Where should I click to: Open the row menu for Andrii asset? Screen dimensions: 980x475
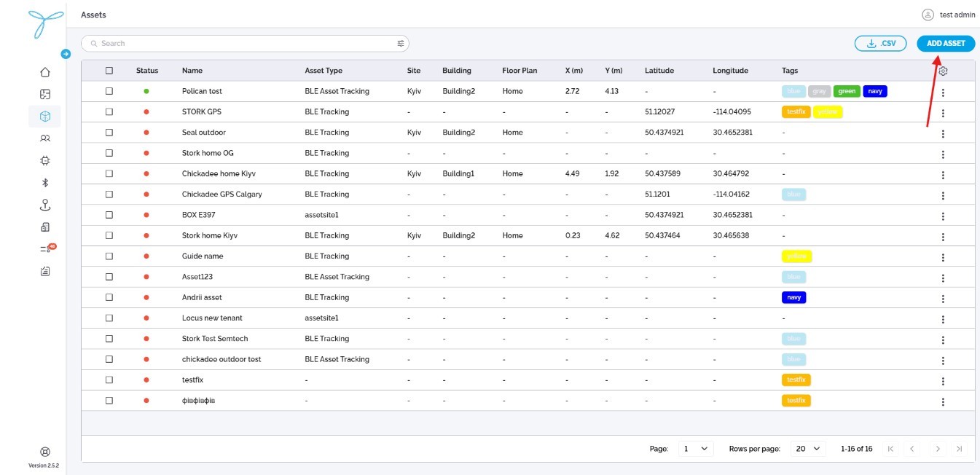pos(943,299)
